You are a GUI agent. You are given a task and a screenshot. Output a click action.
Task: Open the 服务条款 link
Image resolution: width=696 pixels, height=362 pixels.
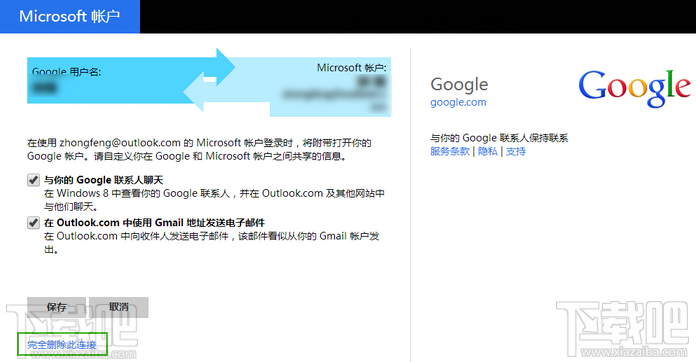tap(450, 151)
